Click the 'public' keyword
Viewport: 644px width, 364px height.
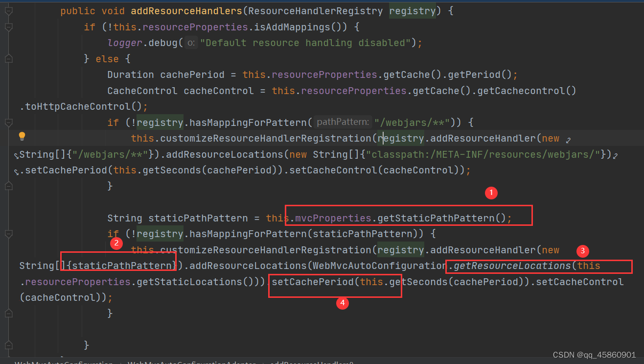(78, 11)
